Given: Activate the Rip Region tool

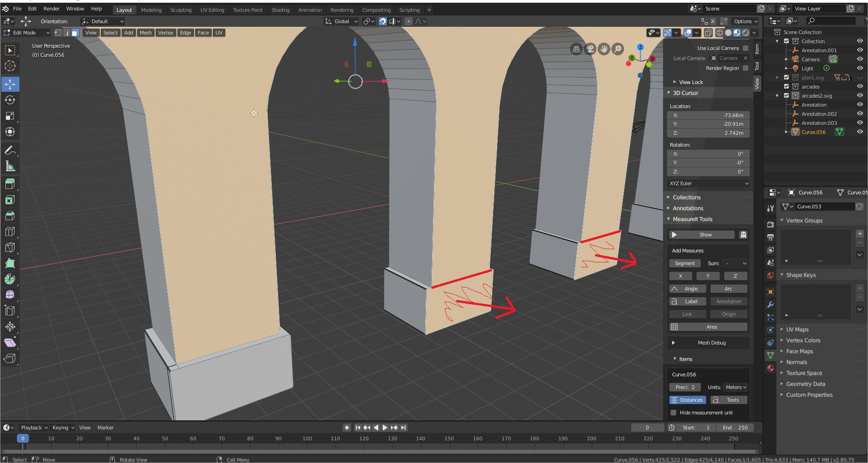Looking at the screenshot, I should (x=10, y=359).
